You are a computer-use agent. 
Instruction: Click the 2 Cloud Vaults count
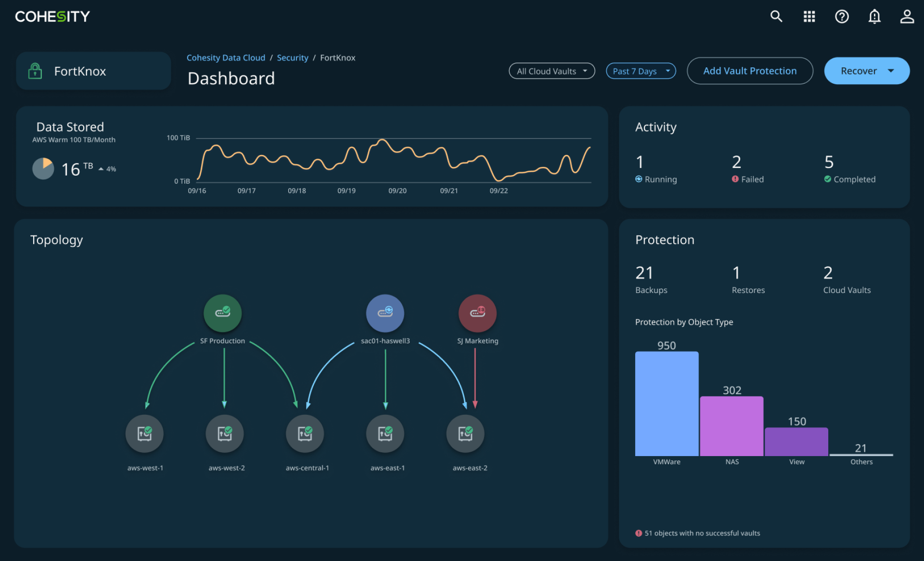(x=828, y=273)
